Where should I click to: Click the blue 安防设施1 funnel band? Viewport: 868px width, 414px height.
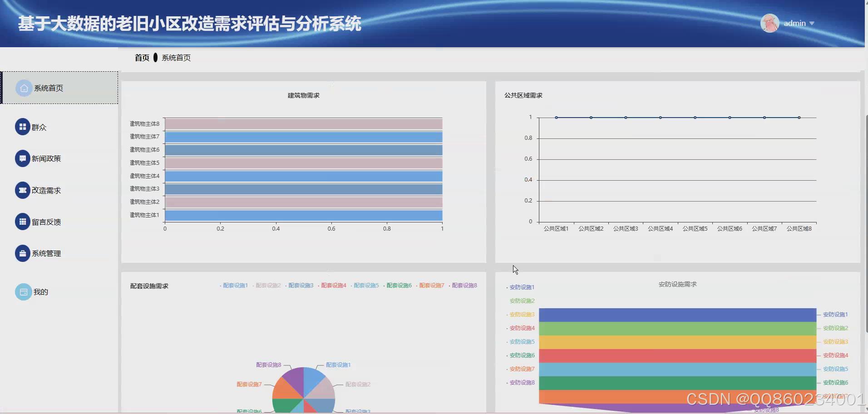click(x=677, y=315)
